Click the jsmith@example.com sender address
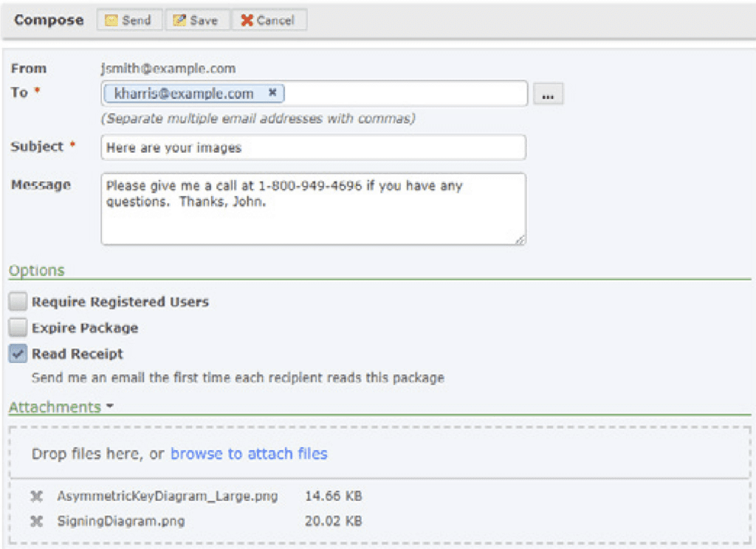 point(168,69)
